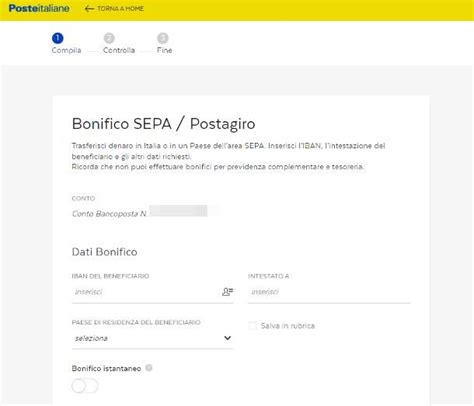Click the Posteitaliane logo
This screenshot has width=474, height=406.
tap(39, 8)
